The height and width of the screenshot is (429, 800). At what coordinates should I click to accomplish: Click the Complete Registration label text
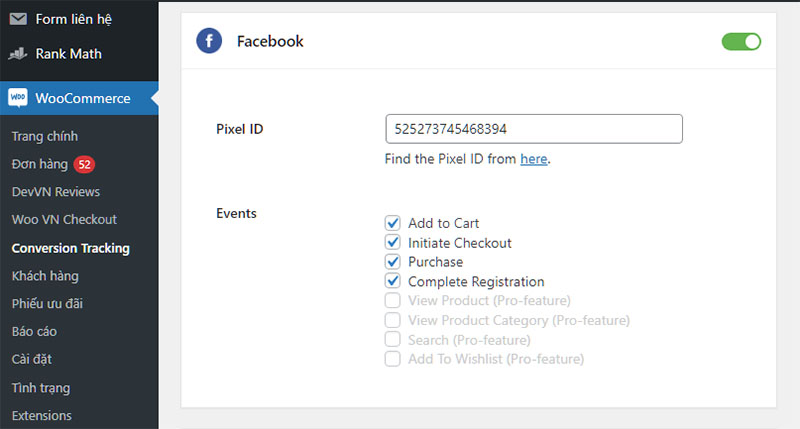coord(476,282)
